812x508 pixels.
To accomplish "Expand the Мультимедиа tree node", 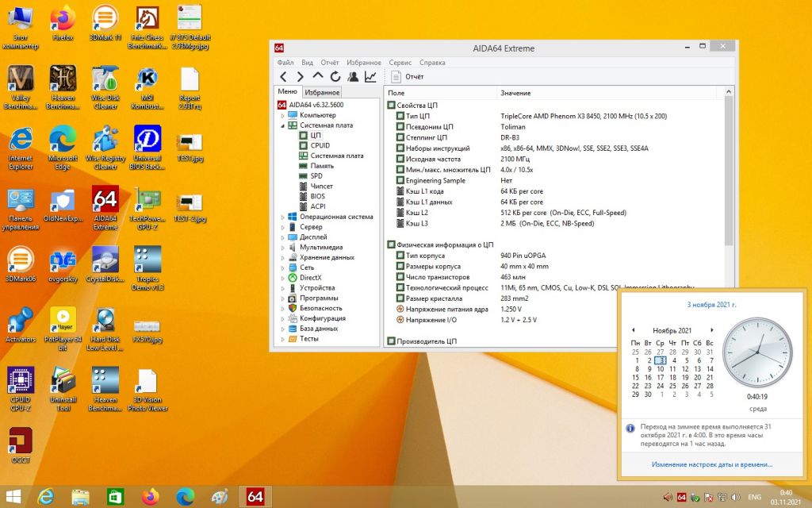I will [283, 248].
